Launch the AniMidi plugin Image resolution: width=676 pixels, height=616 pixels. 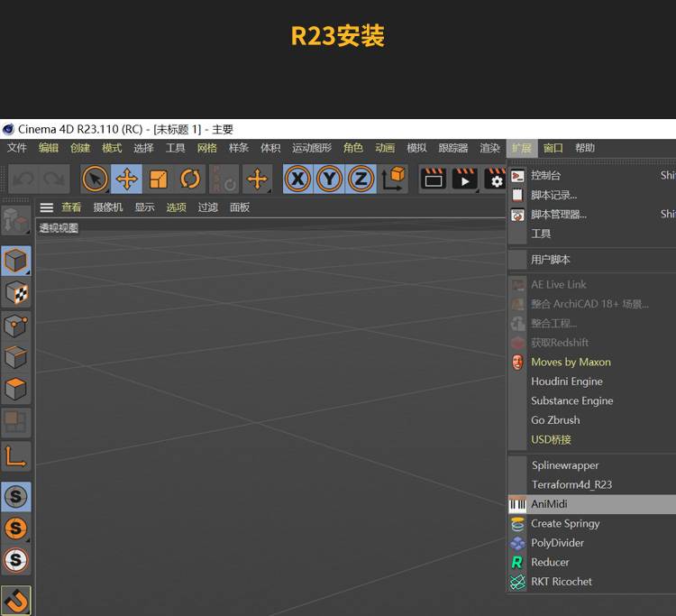coord(592,504)
